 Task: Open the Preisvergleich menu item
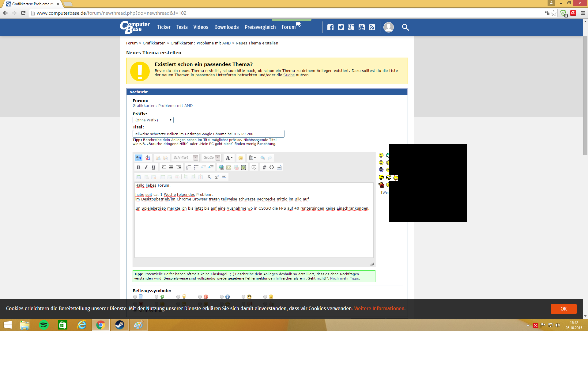(x=260, y=27)
